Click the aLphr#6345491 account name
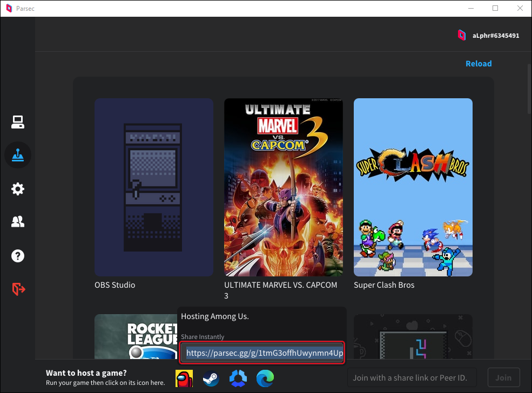This screenshot has width=532, height=393. pos(495,36)
